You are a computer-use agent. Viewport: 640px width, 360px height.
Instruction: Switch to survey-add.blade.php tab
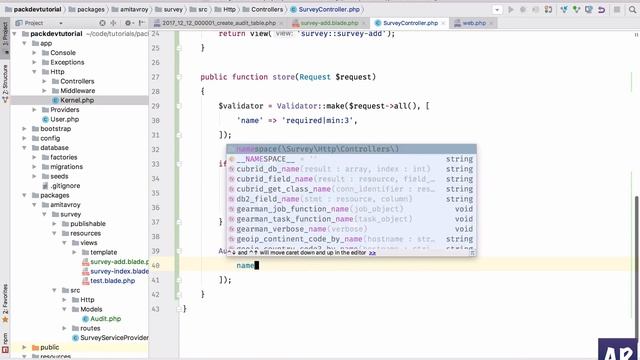pos(329,23)
